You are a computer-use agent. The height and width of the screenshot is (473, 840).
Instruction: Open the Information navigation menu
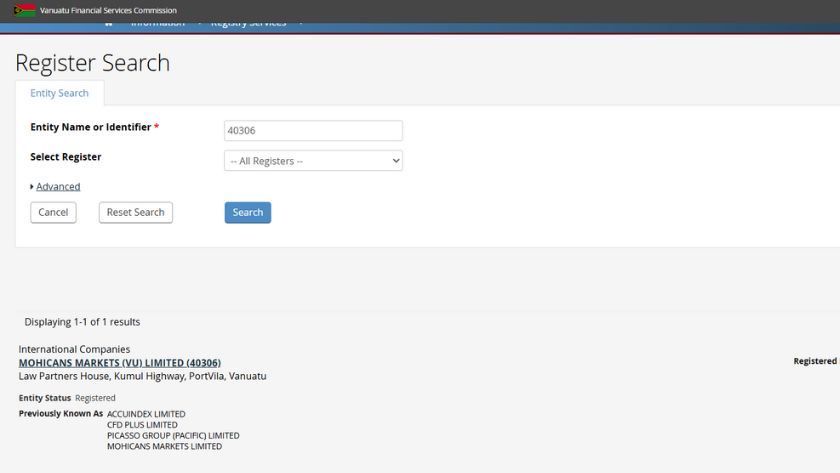click(x=158, y=24)
